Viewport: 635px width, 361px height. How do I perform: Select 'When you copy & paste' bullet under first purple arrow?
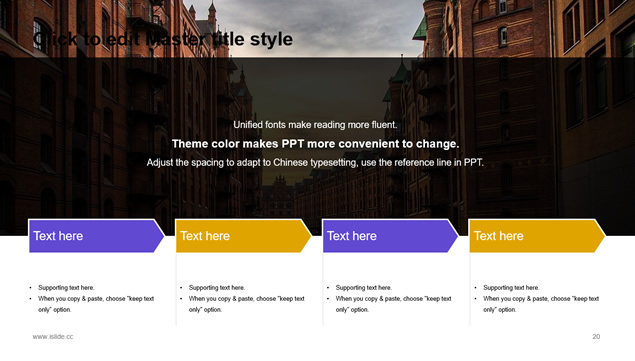[x=96, y=304]
